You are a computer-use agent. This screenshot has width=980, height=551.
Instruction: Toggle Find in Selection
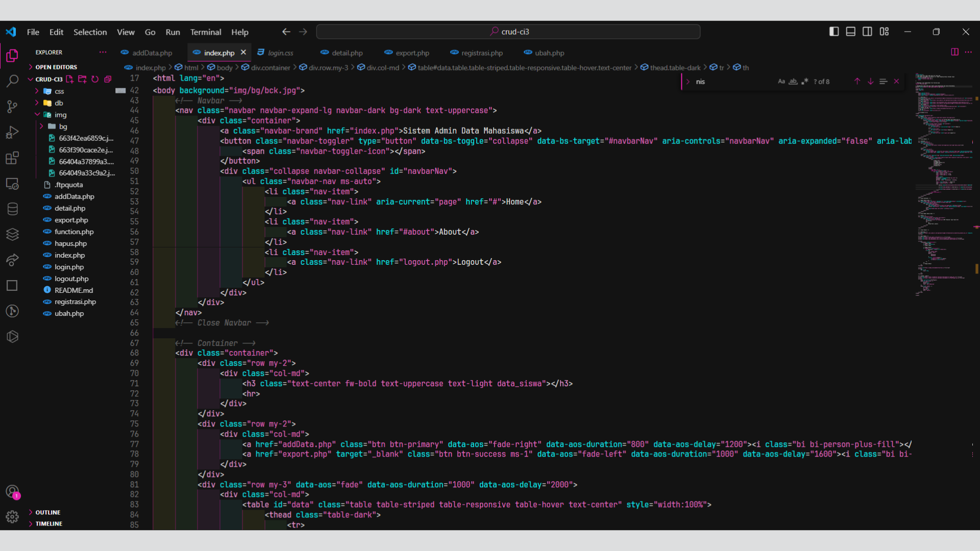click(x=884, y=82)
